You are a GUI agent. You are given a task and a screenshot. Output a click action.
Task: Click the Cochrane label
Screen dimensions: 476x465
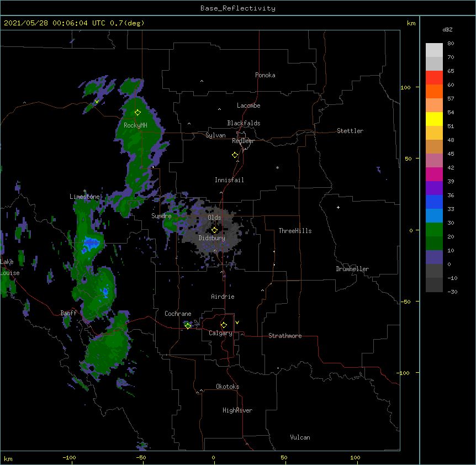point(178,314)
